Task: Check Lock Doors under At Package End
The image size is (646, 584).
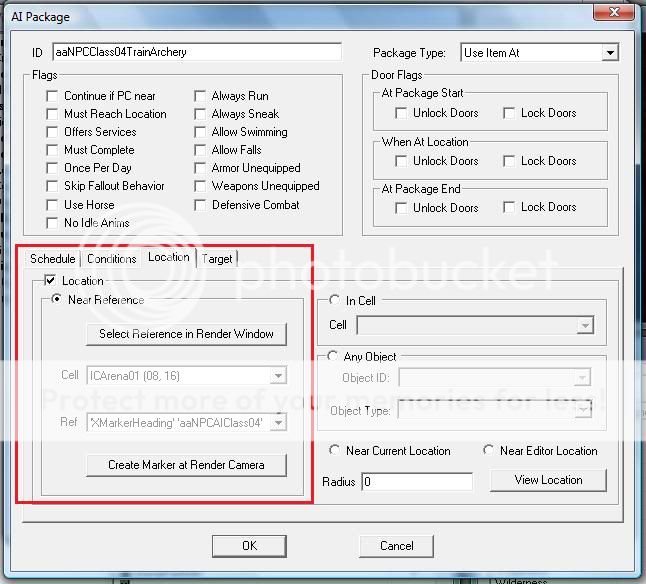Action: pos(510,207)
